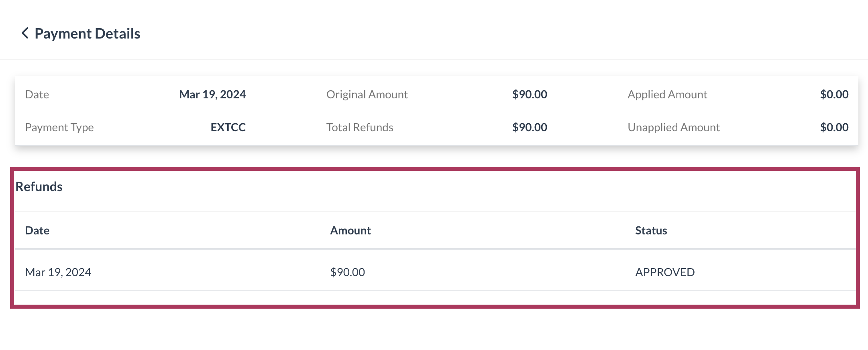Click the Amount column header
868x350 pixels.
point(350,230)
